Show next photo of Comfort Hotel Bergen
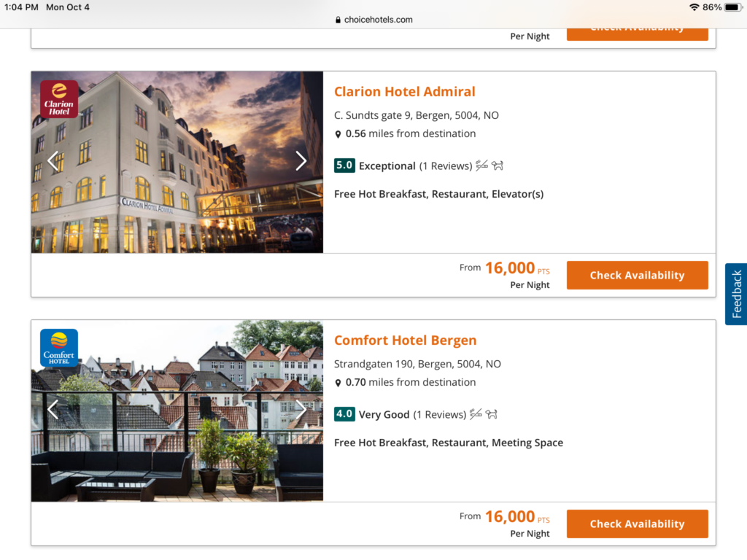The image size is (747, 560). pyautogui.click(x=301, y=410)
